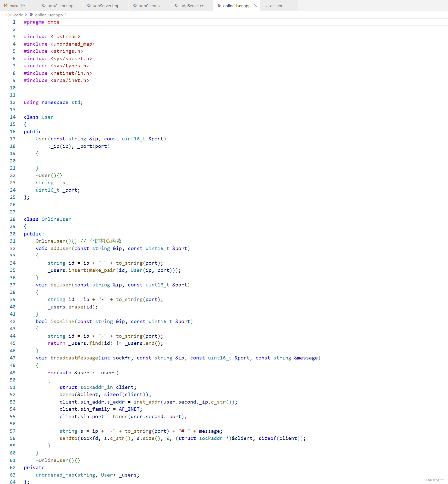Click the C++ icon on udpClient.hpp tab
This screenshot has height=484, width=448.
[x=44, y=5]
